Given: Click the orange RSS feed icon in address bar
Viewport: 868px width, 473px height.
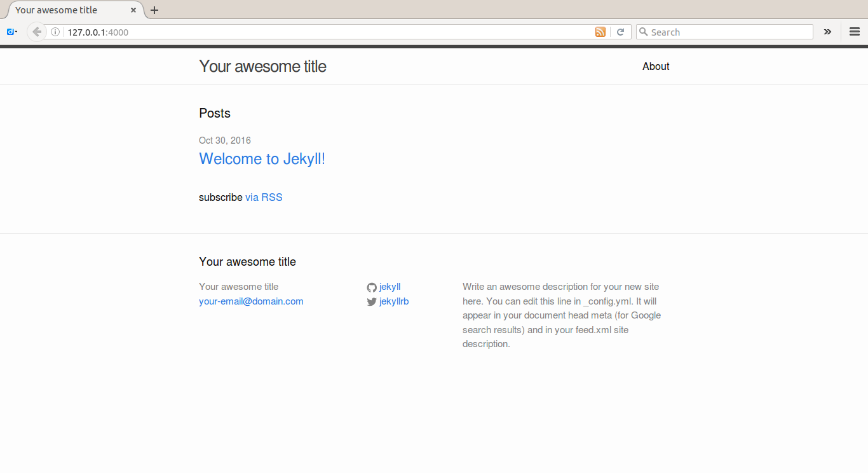Looking at the screenshot, I should point(600,32).
